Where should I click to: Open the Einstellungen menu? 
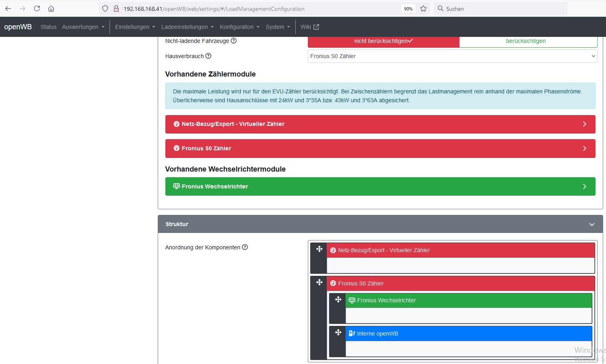click(x=135, y=27)
